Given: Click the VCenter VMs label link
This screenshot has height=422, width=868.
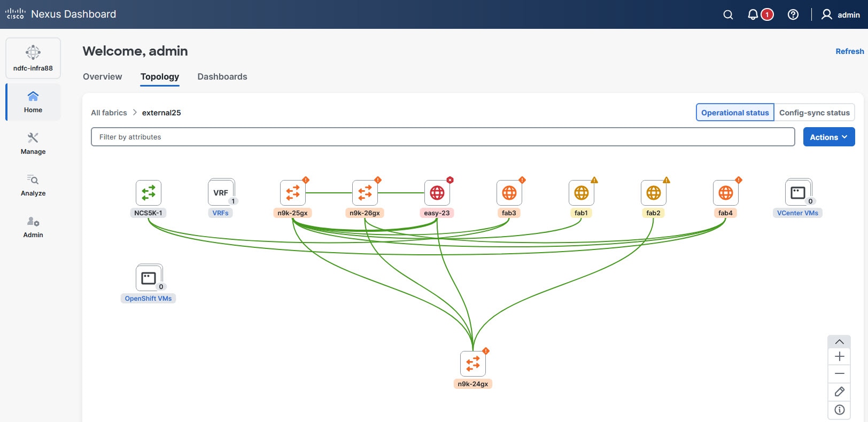Looking at the screenshot, I should click(798, 213).
